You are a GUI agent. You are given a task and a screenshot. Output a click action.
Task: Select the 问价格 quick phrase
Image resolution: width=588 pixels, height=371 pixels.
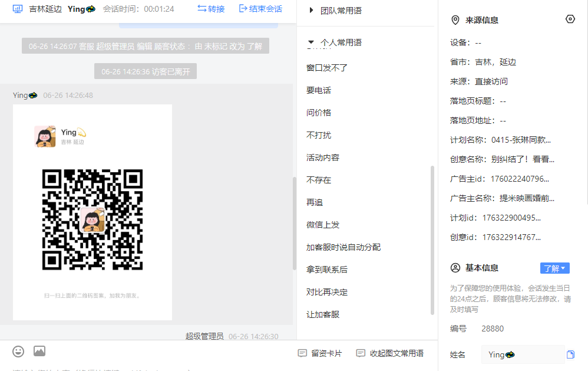[319, 113]
